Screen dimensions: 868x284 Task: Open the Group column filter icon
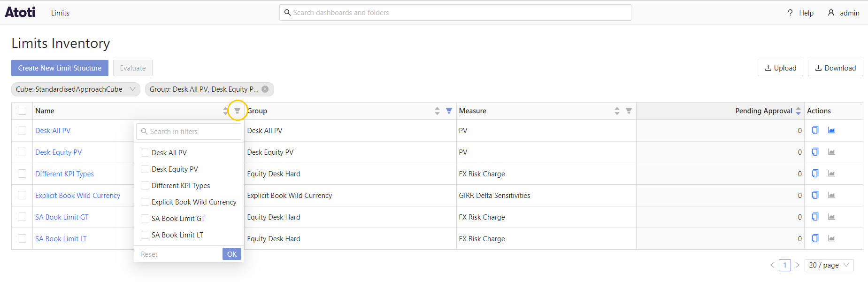449,111
